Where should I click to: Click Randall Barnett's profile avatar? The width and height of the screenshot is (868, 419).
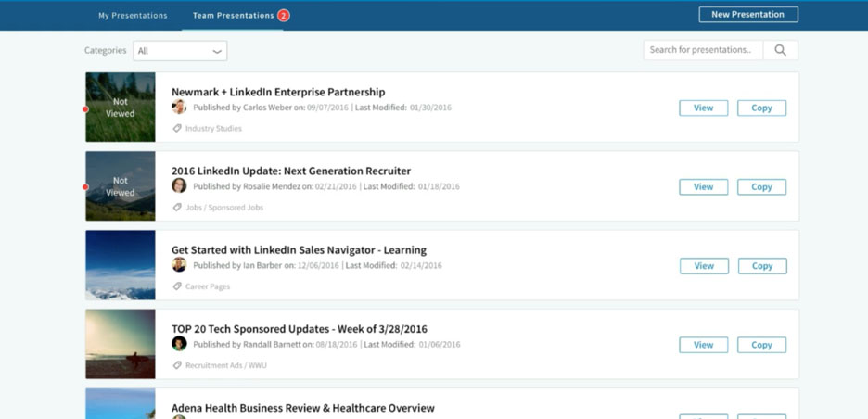[x=179, y=344]
